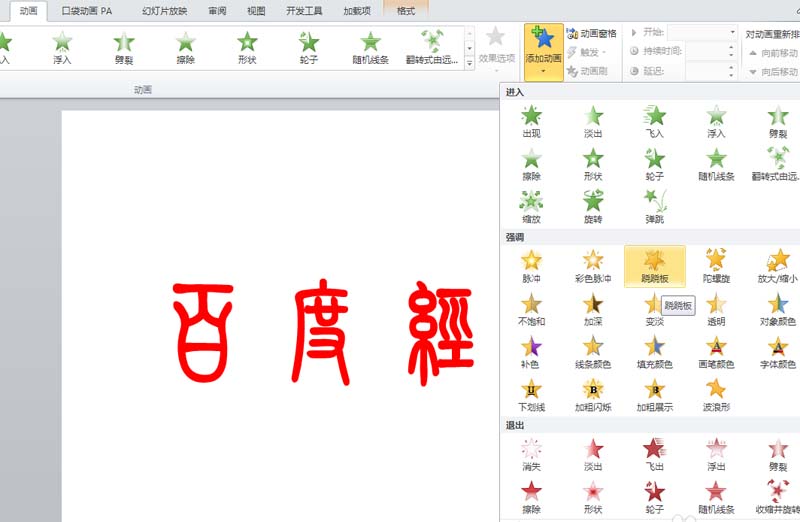Pick the 浮入 entrance effect in dropdown

(716, 122)
